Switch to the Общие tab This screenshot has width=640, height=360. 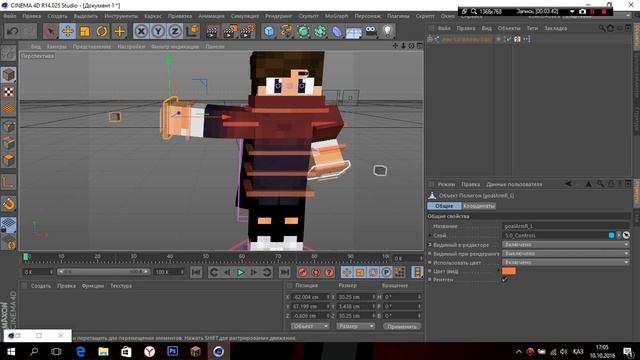pyautogui.click(x=444, y=206)
